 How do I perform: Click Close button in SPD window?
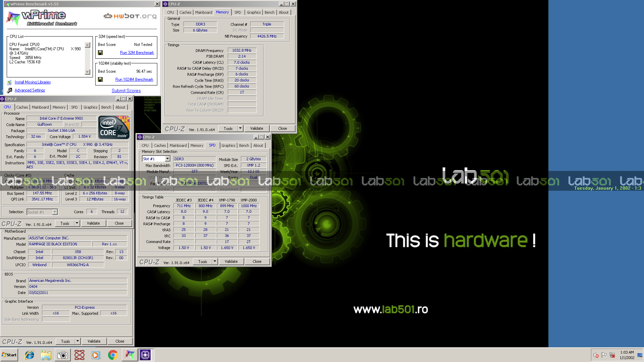(257, 261)
